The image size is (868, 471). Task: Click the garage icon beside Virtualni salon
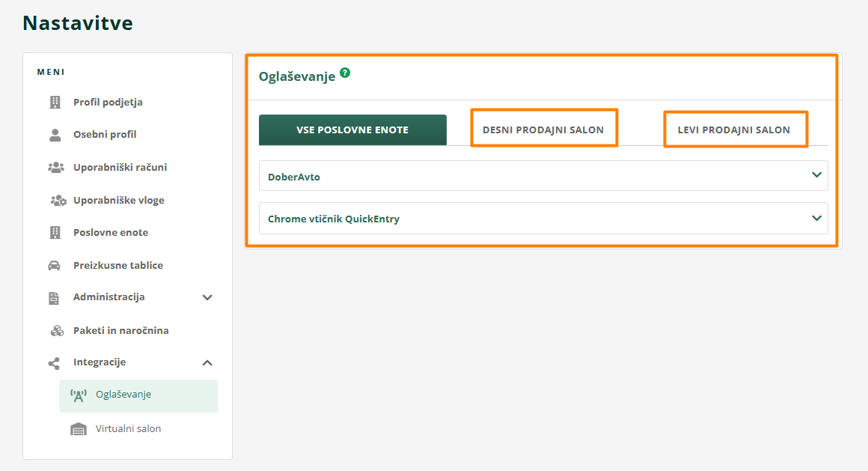coord(79,429)
